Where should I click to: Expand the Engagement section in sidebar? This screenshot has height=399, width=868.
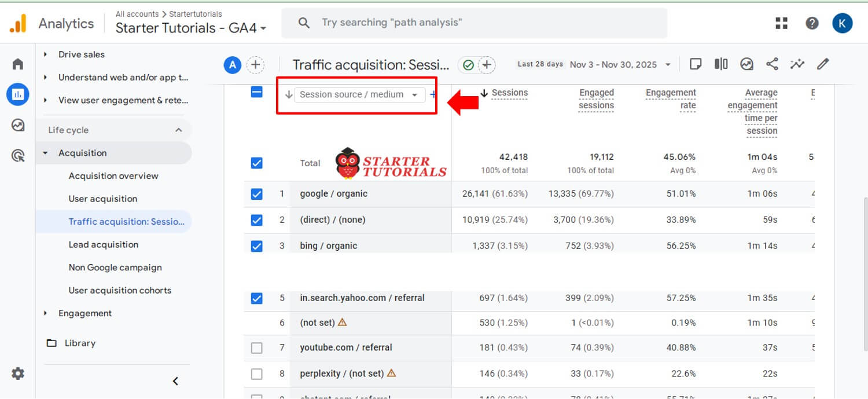(85, 313)
